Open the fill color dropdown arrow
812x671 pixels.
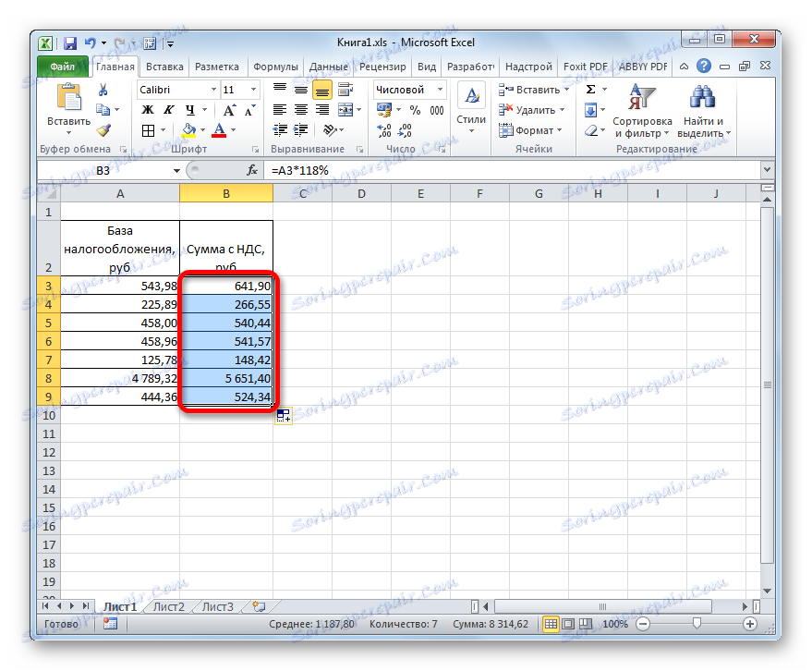pos(202,130)
